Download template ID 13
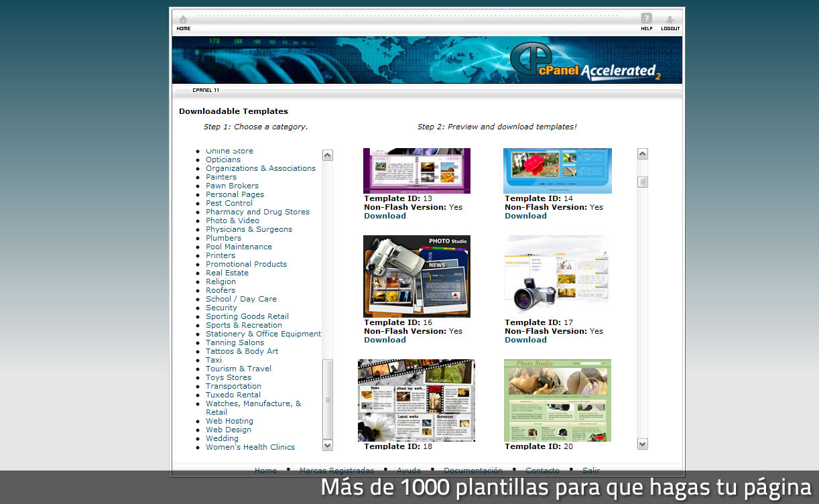This screenshot has height=504, width=819. point(385,216)
